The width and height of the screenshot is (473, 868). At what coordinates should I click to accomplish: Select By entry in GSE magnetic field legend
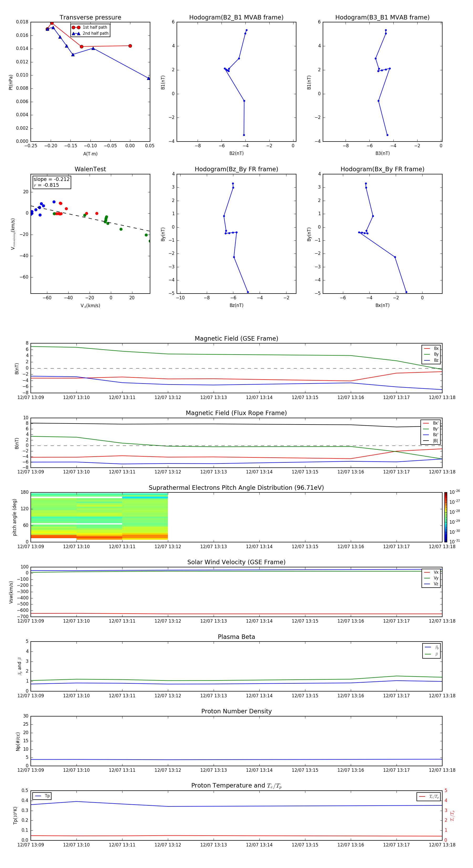click(431, 355)
